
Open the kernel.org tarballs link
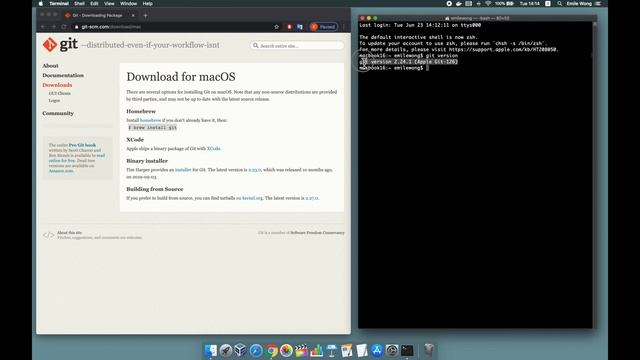pyautogui.click(x=249, y=198)
